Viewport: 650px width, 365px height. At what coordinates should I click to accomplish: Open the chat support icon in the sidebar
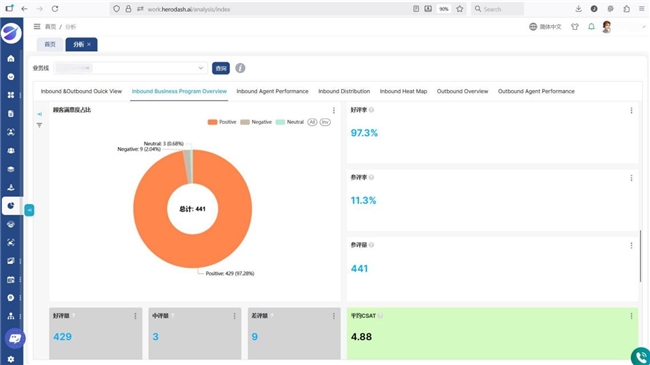[x=15, y=338]
